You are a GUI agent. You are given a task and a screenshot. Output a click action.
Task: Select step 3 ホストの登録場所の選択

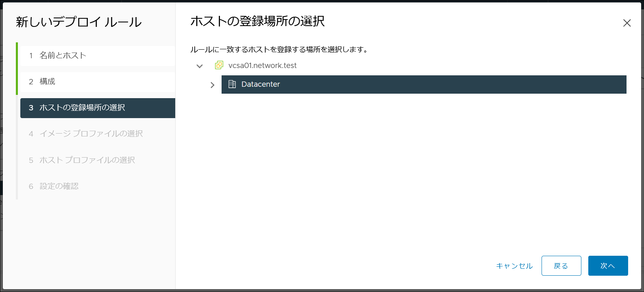pyautogui.click(x=98, y=108)
